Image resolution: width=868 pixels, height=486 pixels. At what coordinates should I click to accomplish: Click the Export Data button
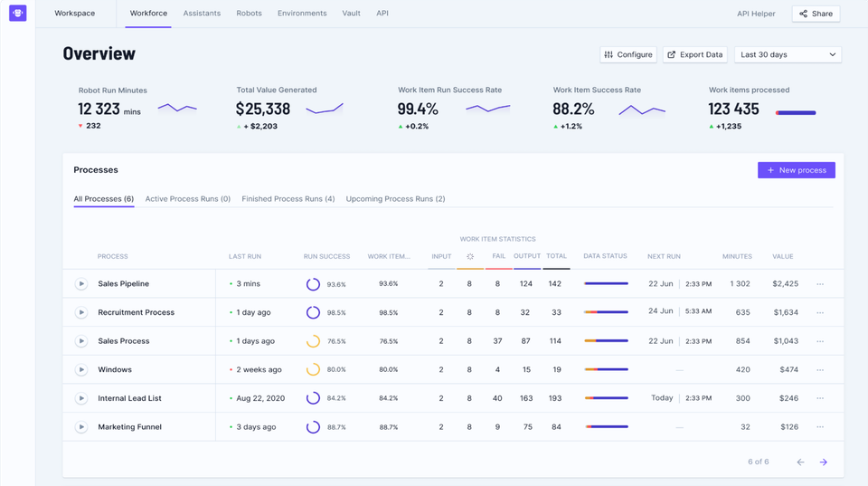(694, 54)
